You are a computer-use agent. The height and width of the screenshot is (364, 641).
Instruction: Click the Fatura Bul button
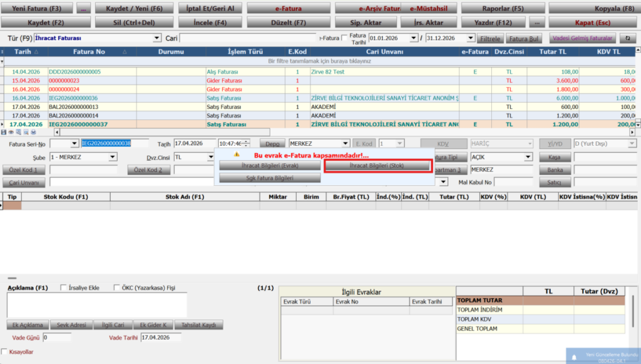(x=524, y=38)
